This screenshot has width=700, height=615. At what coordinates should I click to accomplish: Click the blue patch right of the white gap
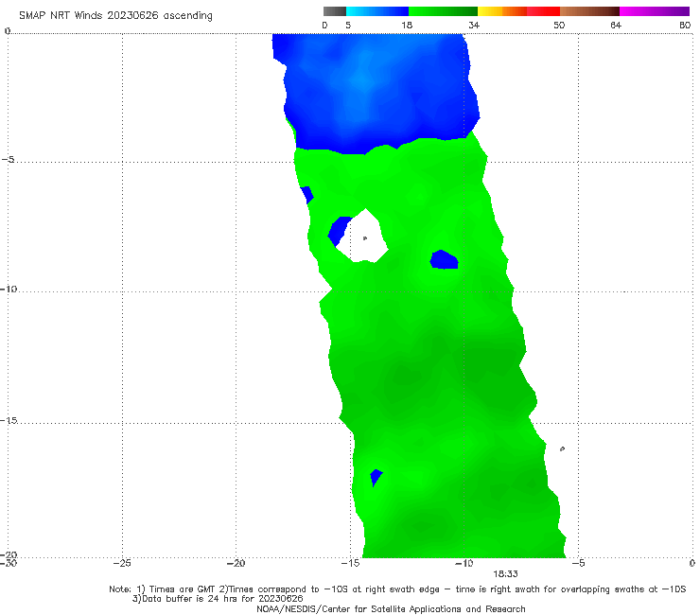445,259
